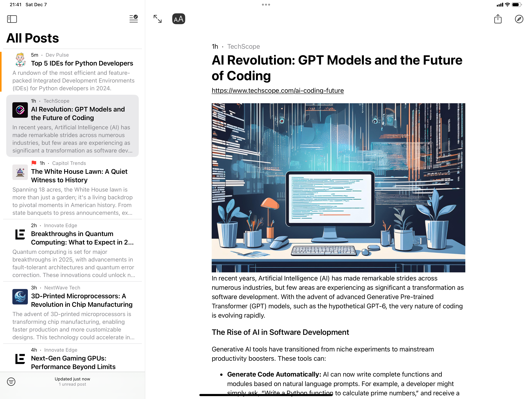This screenshot has height=399, width=532.
Task: Click 'Updated just now' status text
Action: (72, 379)
